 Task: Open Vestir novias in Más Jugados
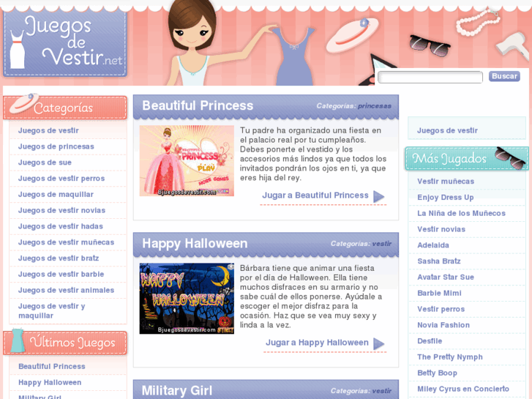(x=441, y=229)
